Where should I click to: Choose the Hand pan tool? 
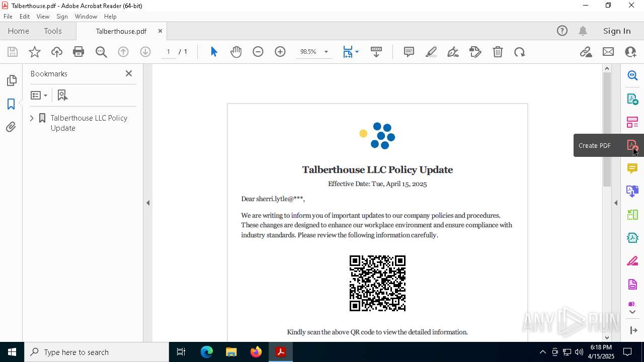(236, 52)
